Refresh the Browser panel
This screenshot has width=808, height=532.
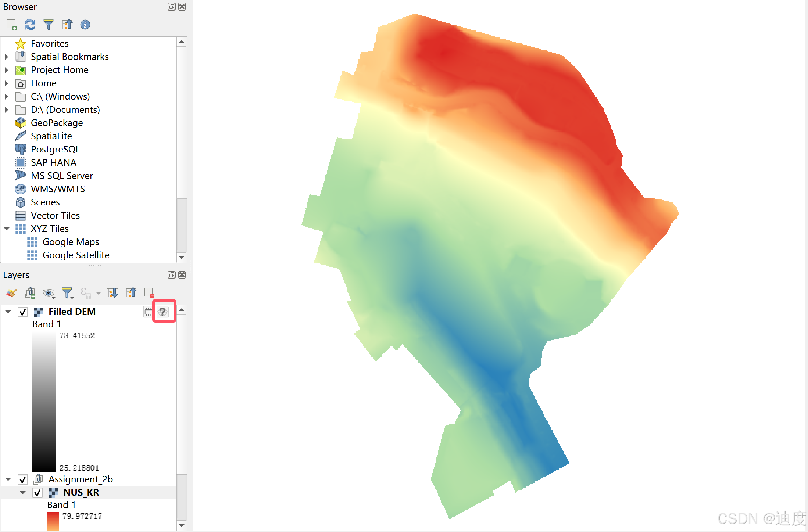[x=30, y=25]
